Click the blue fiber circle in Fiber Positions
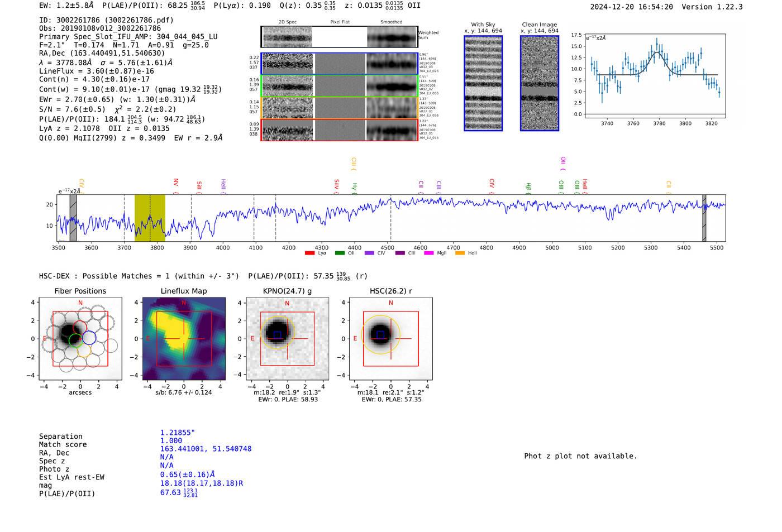 click(x=89, y=337)
